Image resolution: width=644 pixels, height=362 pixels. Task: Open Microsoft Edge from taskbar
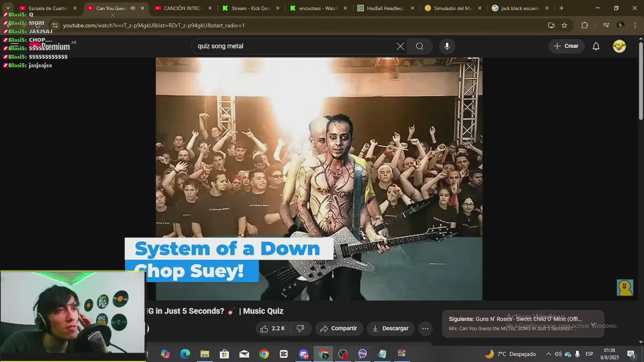(185, 354)
